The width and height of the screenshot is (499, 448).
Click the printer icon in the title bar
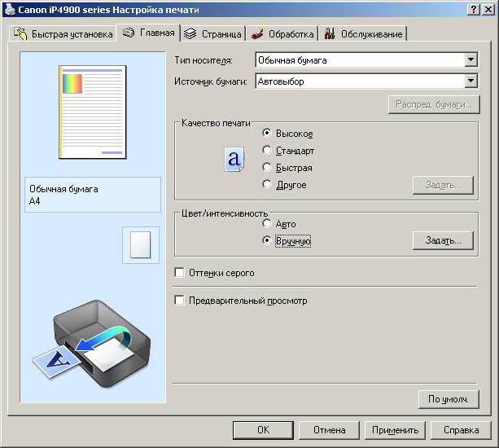tap(9, 8)
